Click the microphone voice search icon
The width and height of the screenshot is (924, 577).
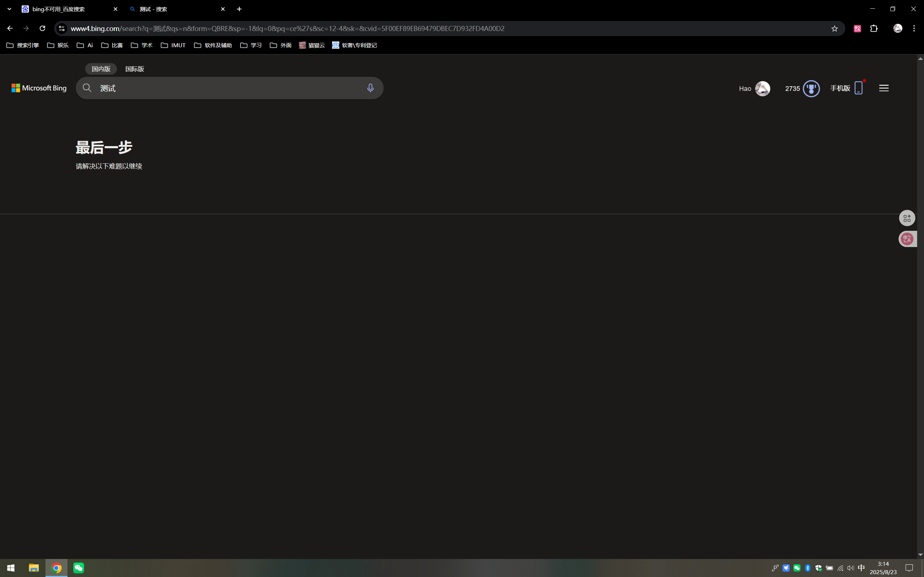tap(370, 88)
